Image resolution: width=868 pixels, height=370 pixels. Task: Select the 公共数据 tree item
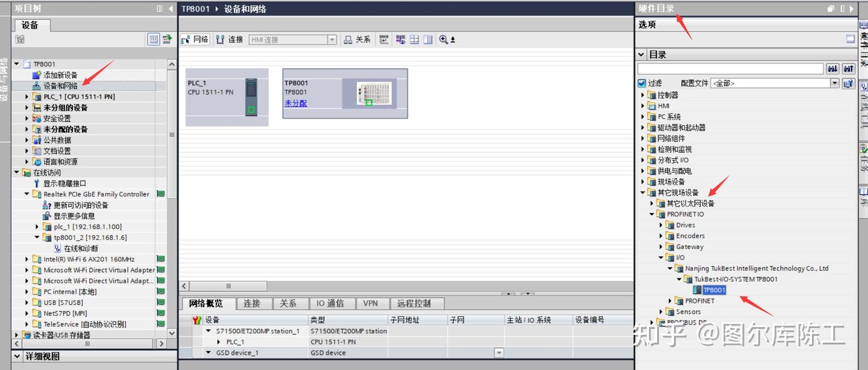tap(57, 140)
